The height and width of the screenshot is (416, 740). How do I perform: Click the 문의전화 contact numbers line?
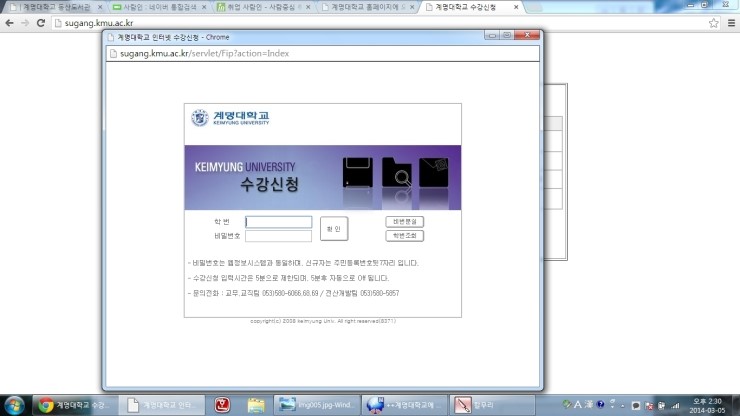(x=294, y=293)
